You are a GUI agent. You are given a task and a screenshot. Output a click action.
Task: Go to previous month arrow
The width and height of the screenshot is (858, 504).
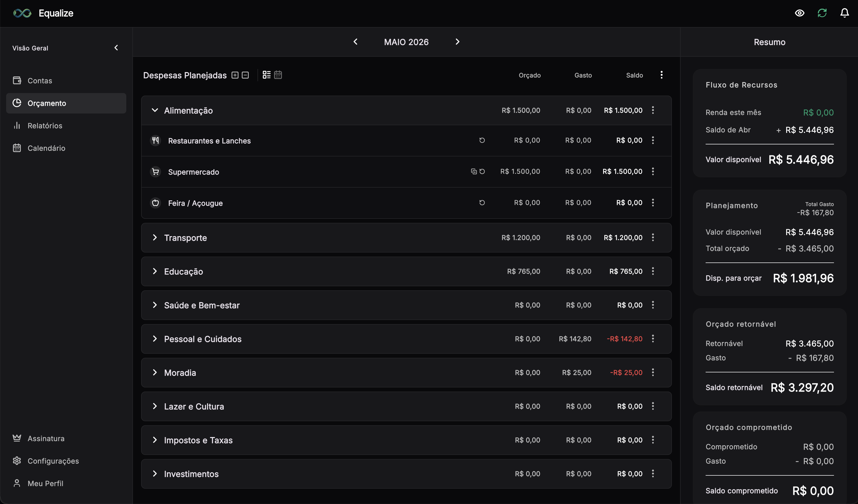(x=355, y=41)
